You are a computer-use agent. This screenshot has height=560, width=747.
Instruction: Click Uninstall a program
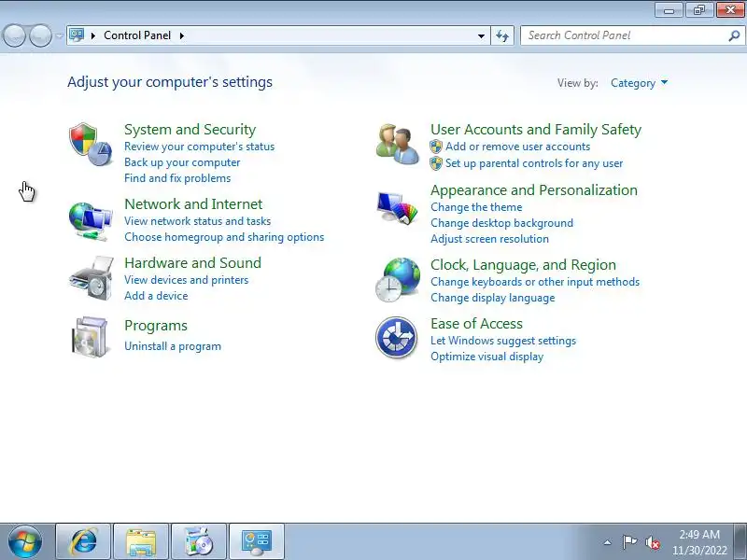[173, 346]
